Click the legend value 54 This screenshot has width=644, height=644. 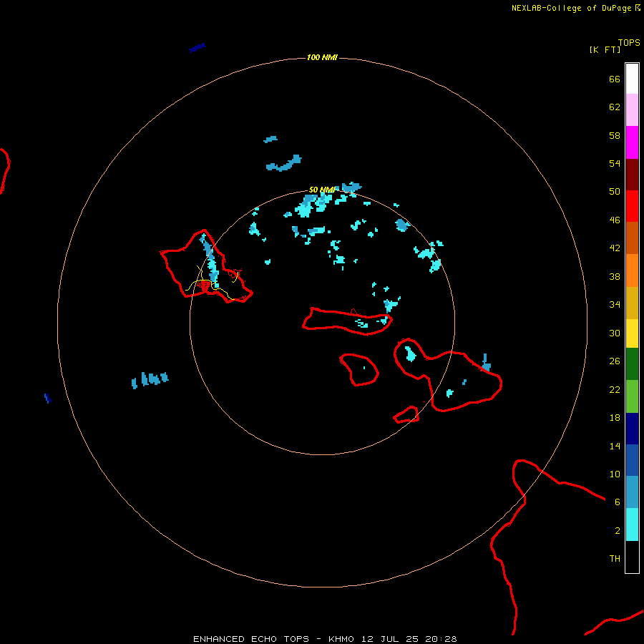615,163
